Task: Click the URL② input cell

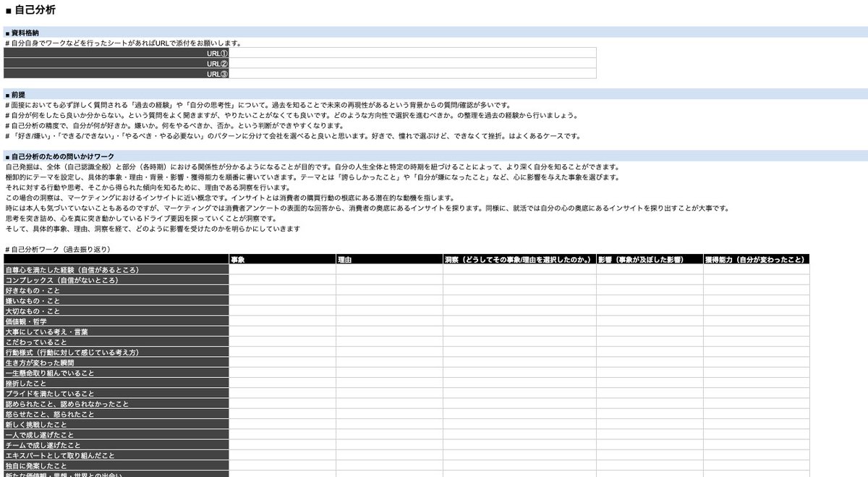Action: [412, 63]
